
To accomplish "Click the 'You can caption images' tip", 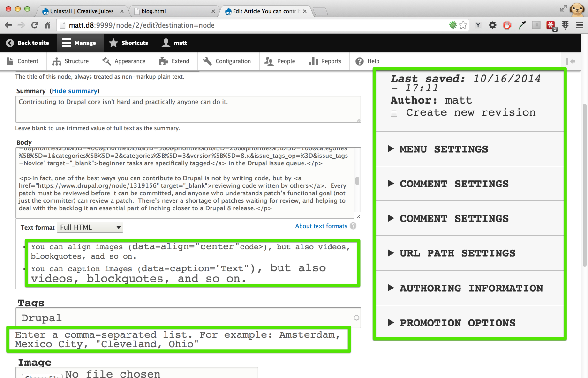I will 178,274.
